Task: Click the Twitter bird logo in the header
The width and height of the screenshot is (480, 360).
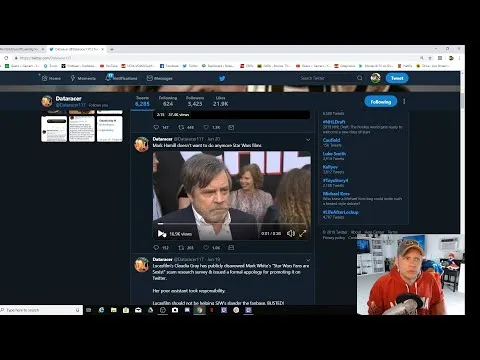Action: (222, 78)
